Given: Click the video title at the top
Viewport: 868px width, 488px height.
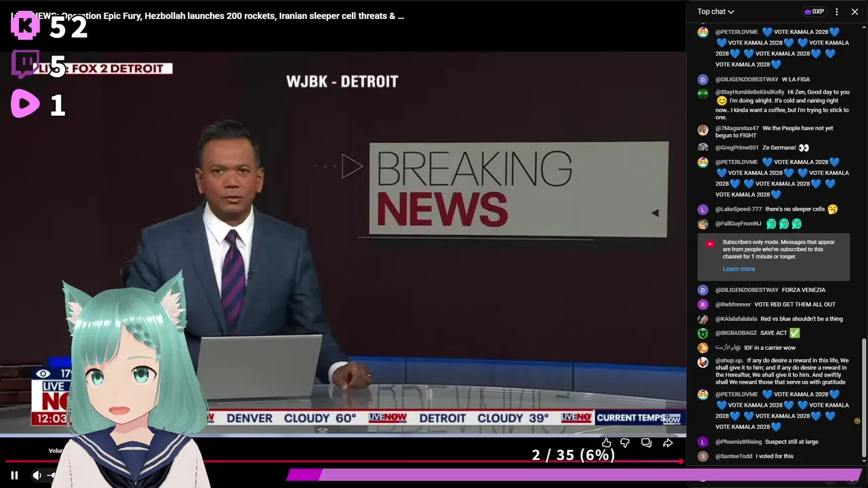Looking at the screenshot, I should [208, 16].
